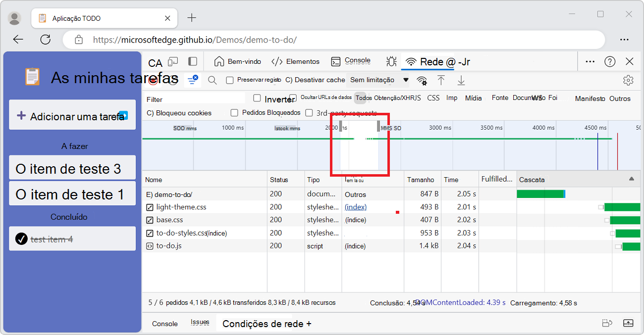Viewport: 644px width, 335px height.
Task: Stop recording the network log
Action: pyautogui.click(x=153, y=80)
